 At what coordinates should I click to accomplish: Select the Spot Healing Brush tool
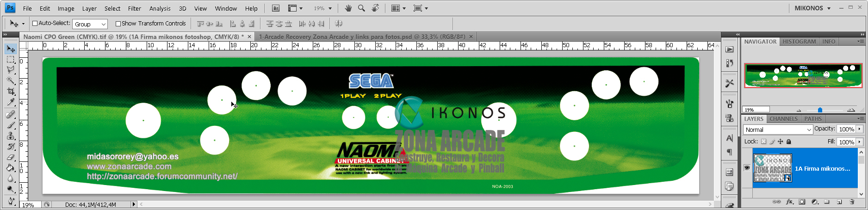(11, 114)
